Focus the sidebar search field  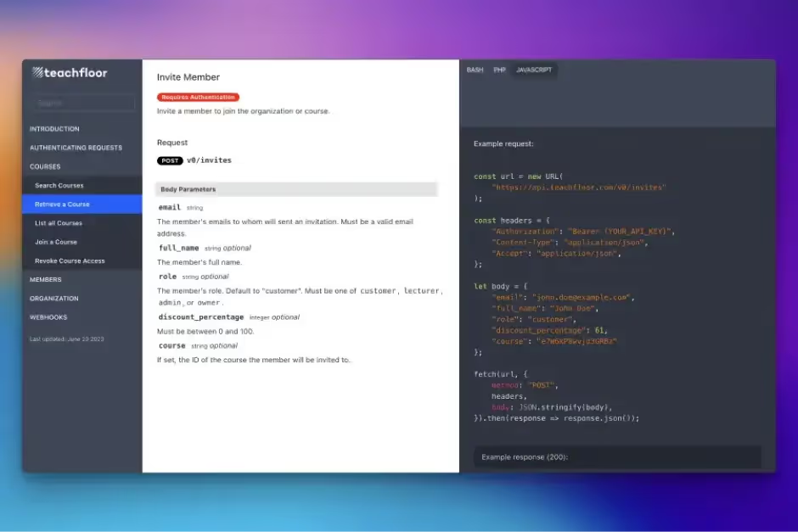point(85,103)
